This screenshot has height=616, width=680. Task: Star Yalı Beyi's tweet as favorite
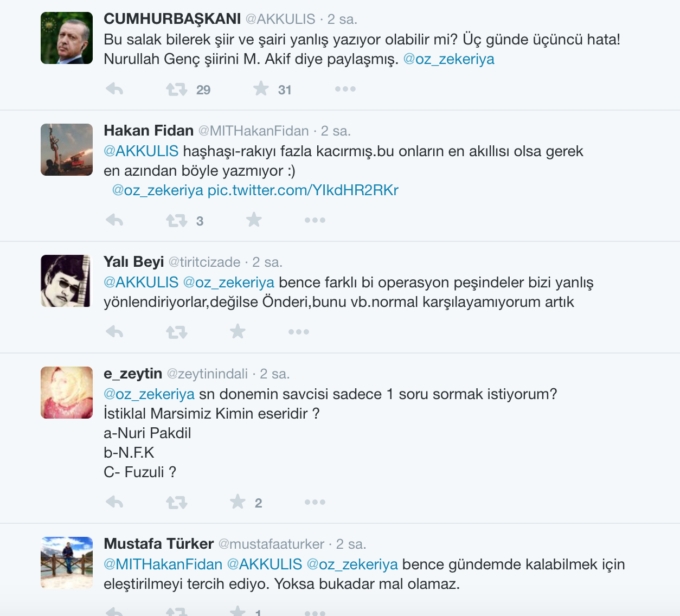[x=238, y=331]
